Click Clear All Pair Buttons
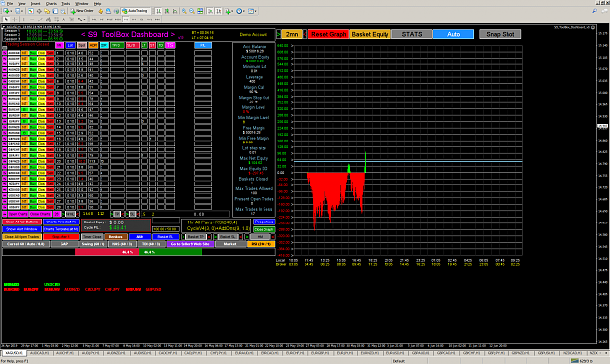The height and width of the screenshot is (364, 610). pyautogui.click(x=21, y=222)
